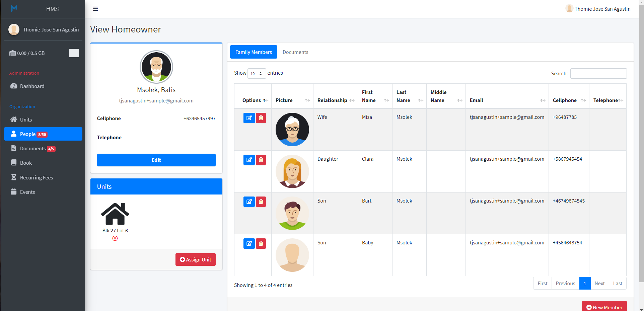Click the house icon for Blk 27 Lot 6
The width and height of the screenshot is (644, 311).
115,214
